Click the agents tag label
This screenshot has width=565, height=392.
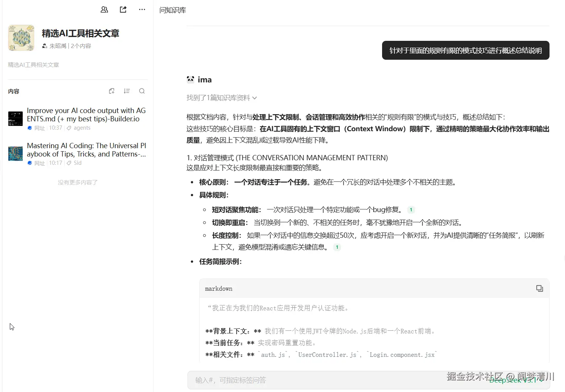[82, 128]
